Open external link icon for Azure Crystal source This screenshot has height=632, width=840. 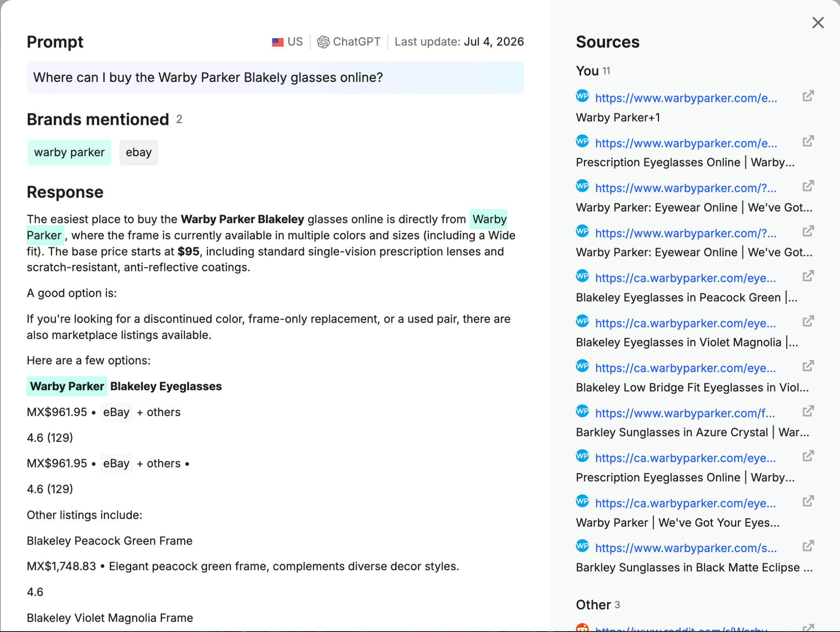click(808, 411)
